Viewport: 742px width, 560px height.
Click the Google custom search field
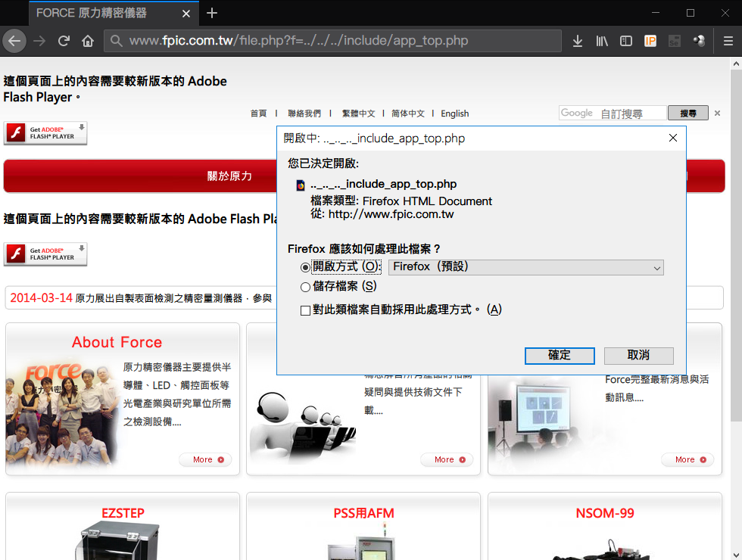click(x=613, y=113)
